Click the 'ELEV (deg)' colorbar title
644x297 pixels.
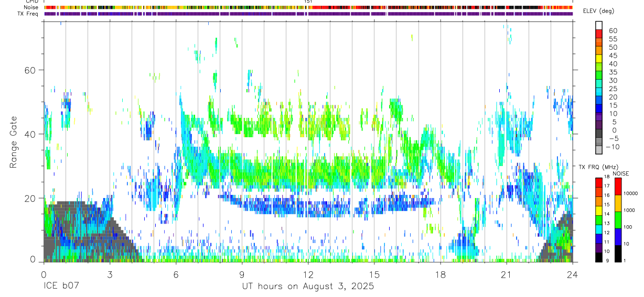pos(599,11)
